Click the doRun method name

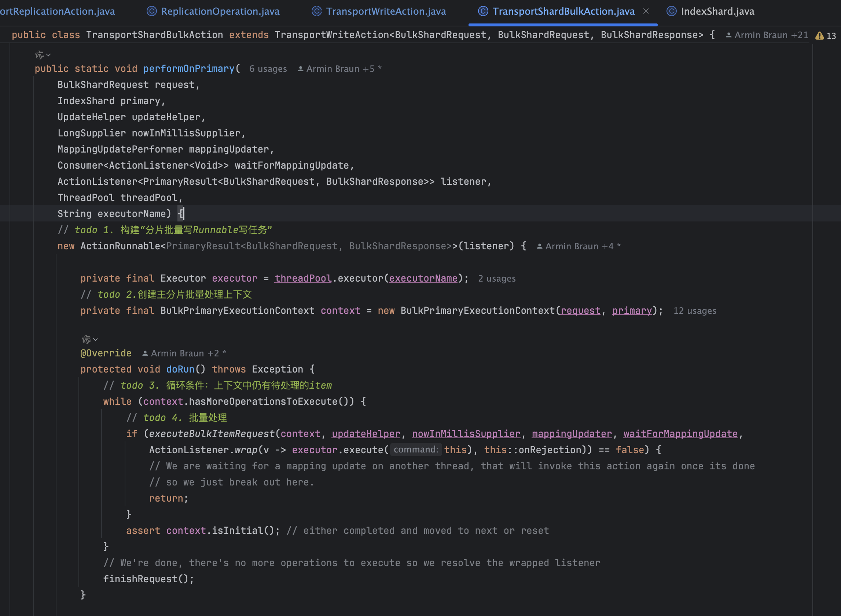click(x=180, y=370)
